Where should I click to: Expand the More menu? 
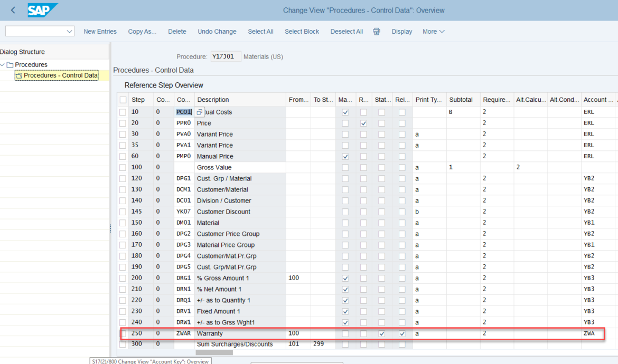pyautogui.click(x=433, y=31)
